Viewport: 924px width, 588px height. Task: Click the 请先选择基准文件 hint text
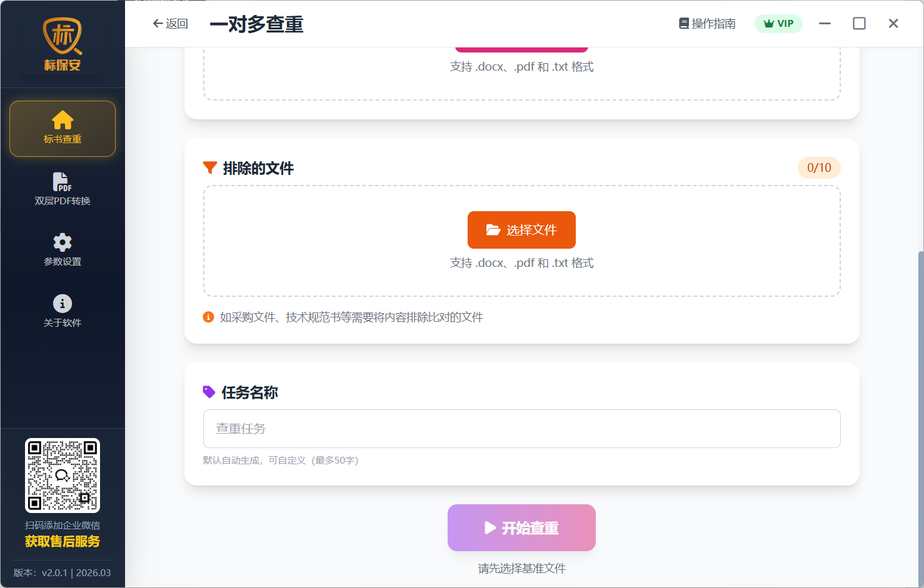pos(521,569)
